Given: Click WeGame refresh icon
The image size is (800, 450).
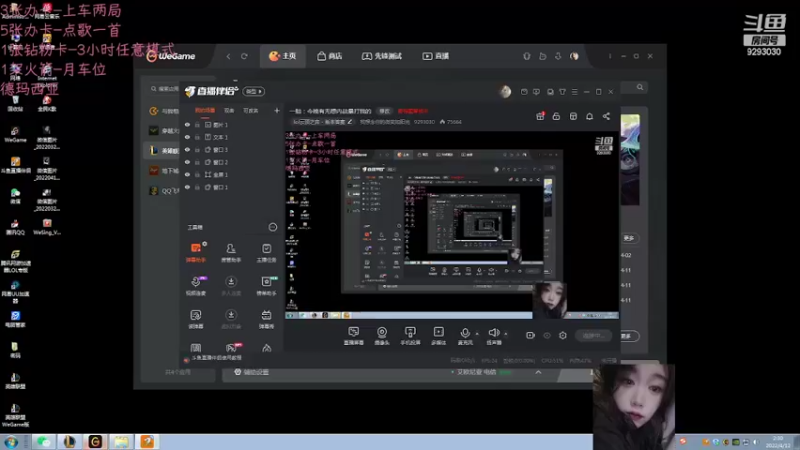Looking at the screenshot, I should pos(244,56).
